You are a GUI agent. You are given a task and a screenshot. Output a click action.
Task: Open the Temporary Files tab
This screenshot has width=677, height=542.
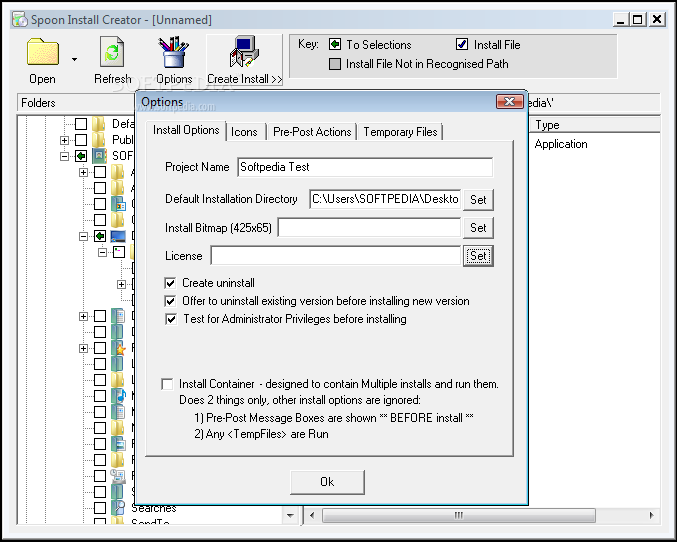pyautogui.click(x=400, y=132)
